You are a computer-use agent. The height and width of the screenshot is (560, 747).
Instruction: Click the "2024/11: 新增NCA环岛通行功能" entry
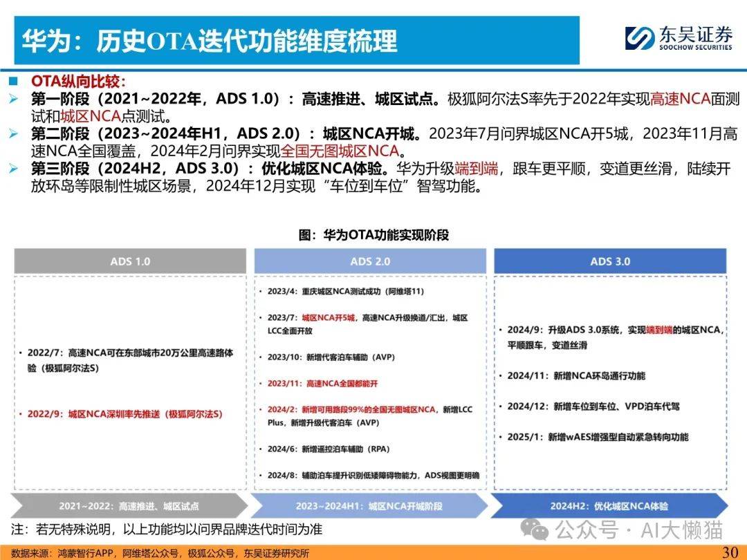pyautogui.click(x=572, y=375)
